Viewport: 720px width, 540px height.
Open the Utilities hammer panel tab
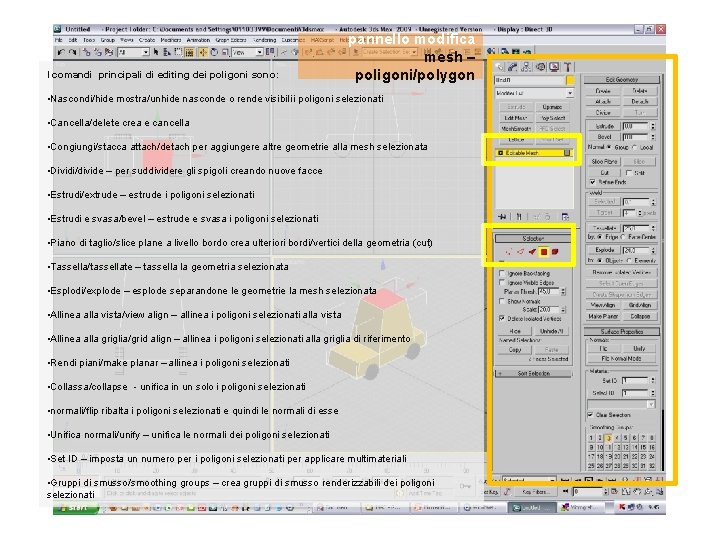(568, 67)
